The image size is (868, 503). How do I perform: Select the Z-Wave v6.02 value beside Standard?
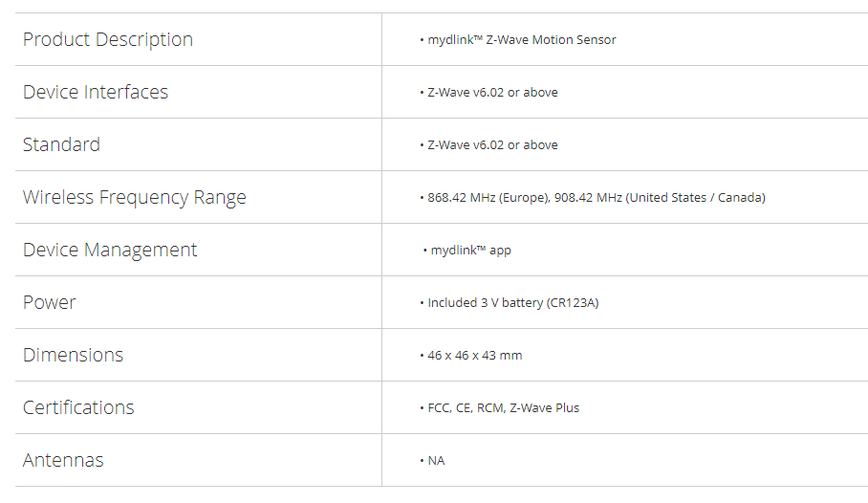click(x=492, y=145)
